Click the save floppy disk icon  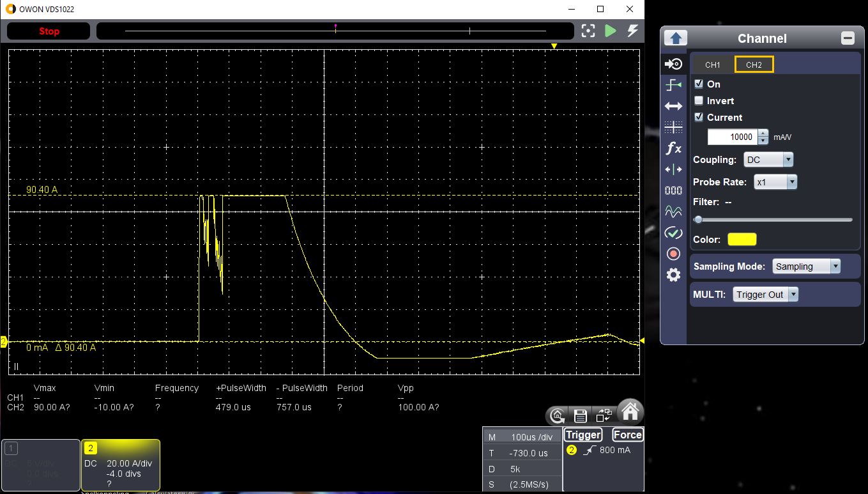(x=580, y=416)
